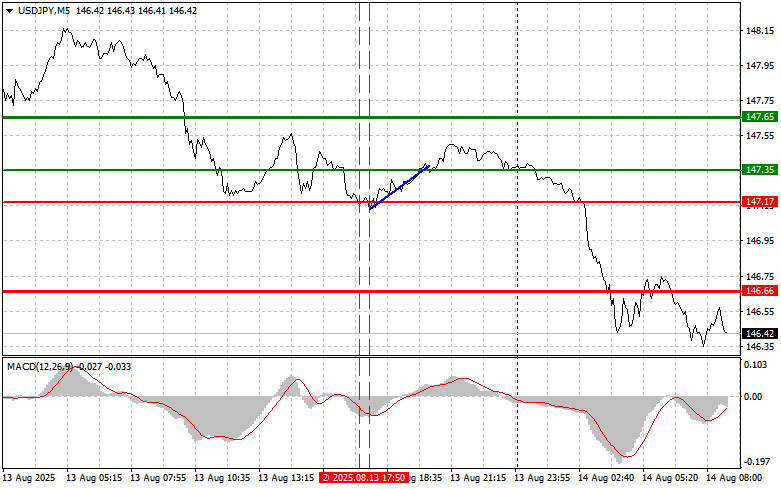
Task: Click the red 146.66 price label
Action: tap(760, 291)
